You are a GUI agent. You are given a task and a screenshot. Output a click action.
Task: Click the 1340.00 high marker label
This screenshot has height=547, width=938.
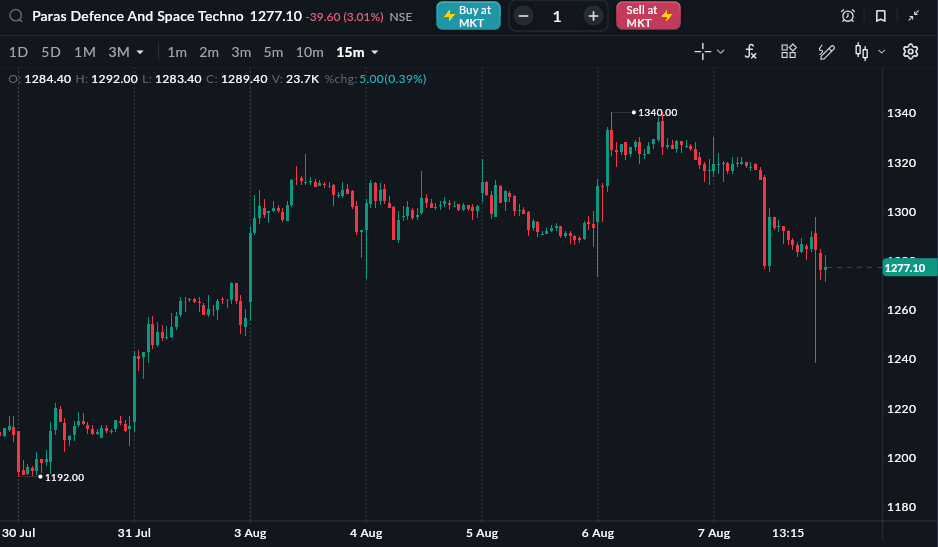pyautogui.click(x=657, y=113)
